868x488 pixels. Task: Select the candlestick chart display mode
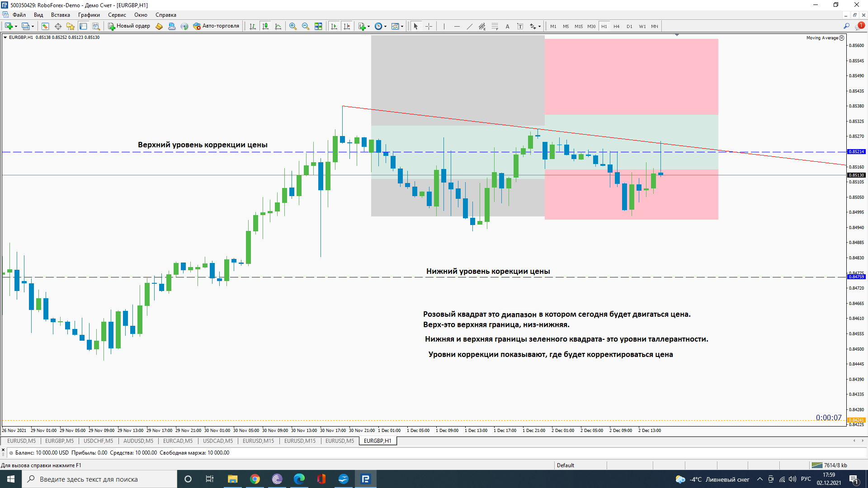[265, 26]
